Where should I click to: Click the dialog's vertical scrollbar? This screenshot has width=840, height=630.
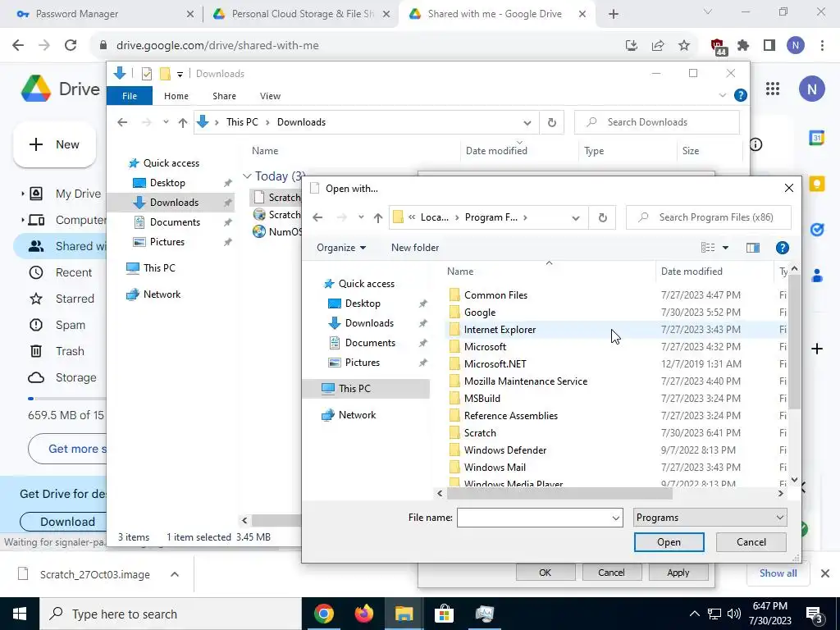(794, 343)
